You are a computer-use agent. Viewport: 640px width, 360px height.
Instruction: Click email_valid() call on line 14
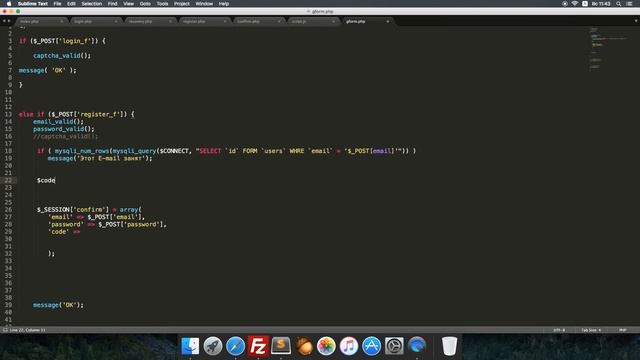click(x=58, y=122)
